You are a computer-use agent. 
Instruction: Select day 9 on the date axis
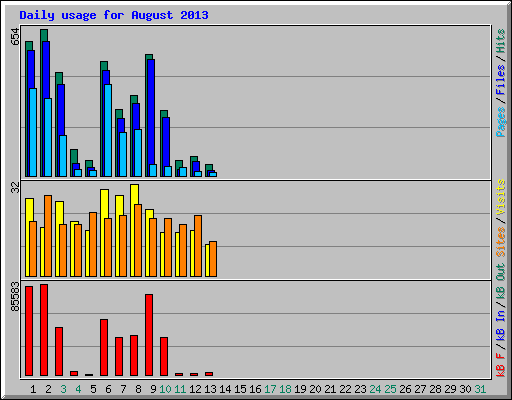(x=153, y=389)
